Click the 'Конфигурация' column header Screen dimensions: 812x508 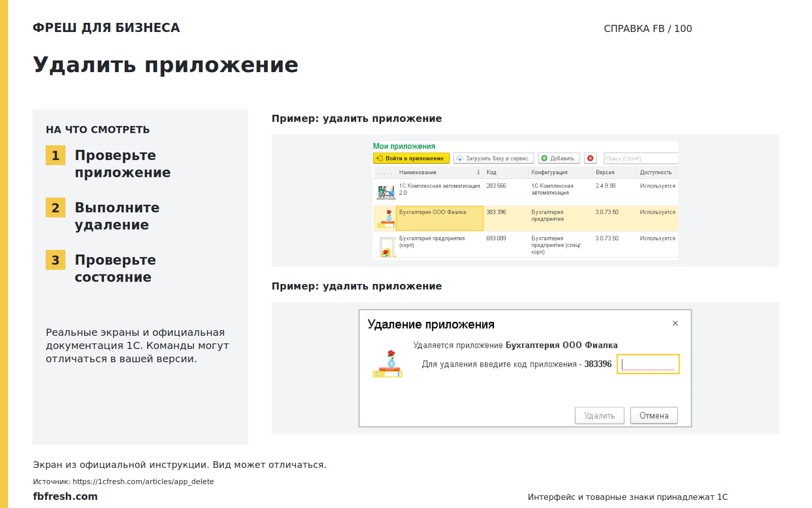560,172
